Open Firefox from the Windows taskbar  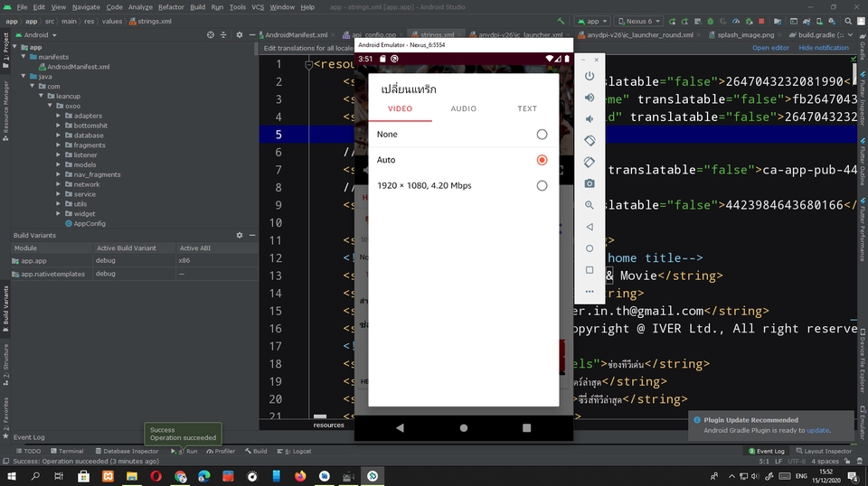coord(300,476)
